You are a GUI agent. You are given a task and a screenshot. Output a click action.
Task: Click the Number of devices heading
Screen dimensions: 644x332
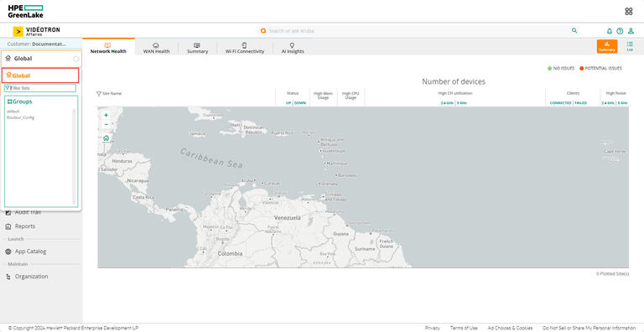click(454, 81)
